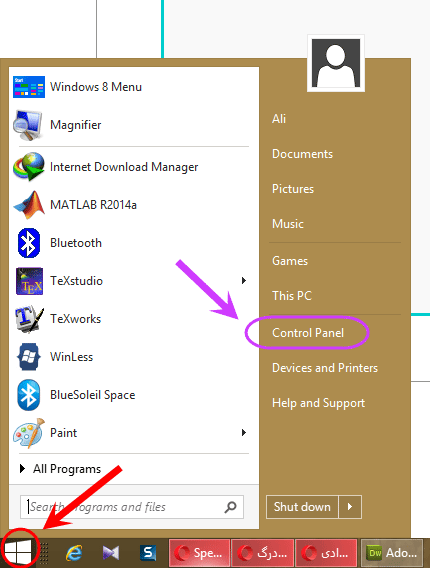Click the Windows Start button
Viewport: 430px width, 568px height.
click(x=18, y=552)
